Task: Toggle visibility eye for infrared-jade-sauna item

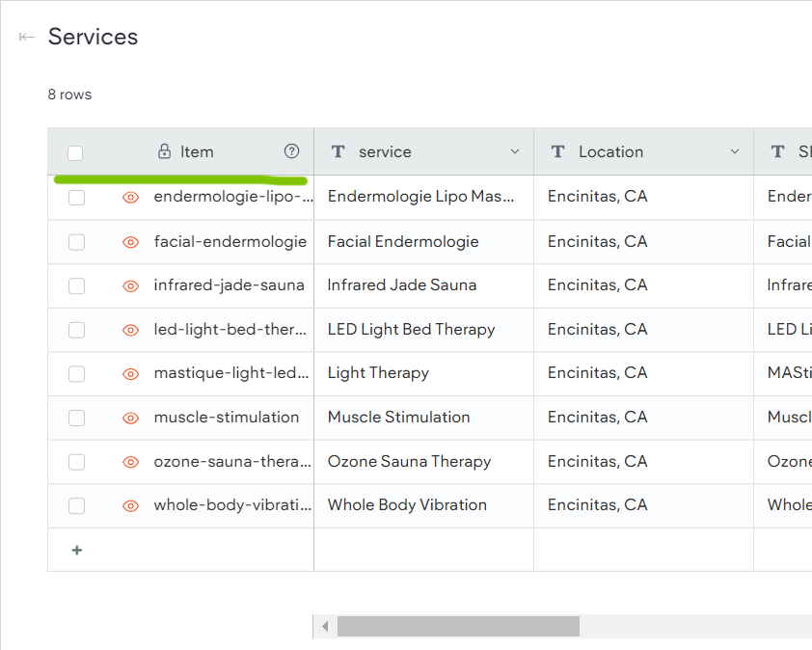Action: (131, 285)
